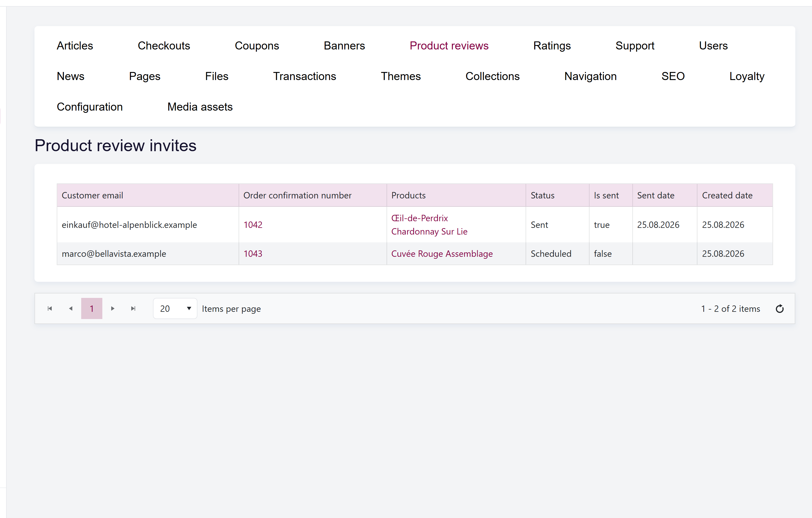Viewport: 812px width, 518px height.
Task: Open the Cuvée Rouge Assemblage product link
Action: [x=442, y=254]
